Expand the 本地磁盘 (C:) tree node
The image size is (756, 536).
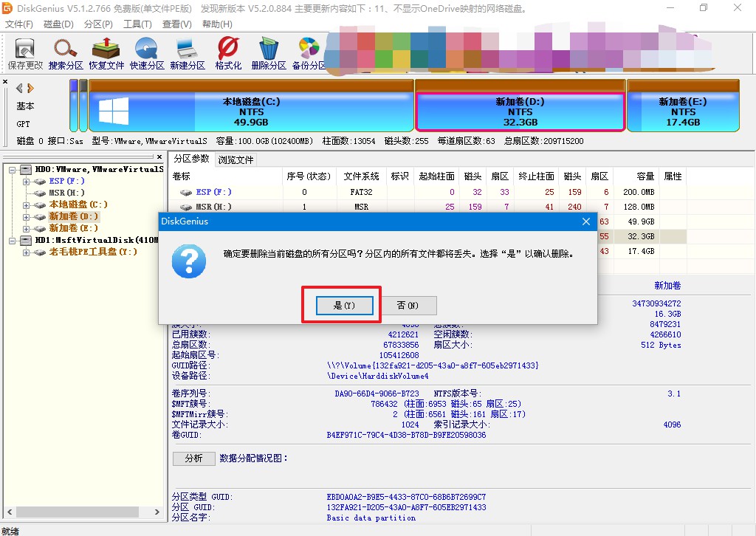[26, 205]
